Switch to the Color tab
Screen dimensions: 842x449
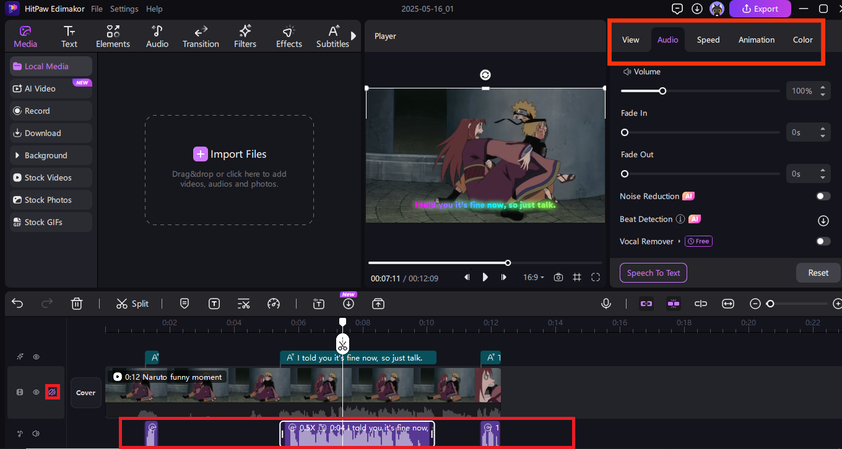[x=803, y=40]
